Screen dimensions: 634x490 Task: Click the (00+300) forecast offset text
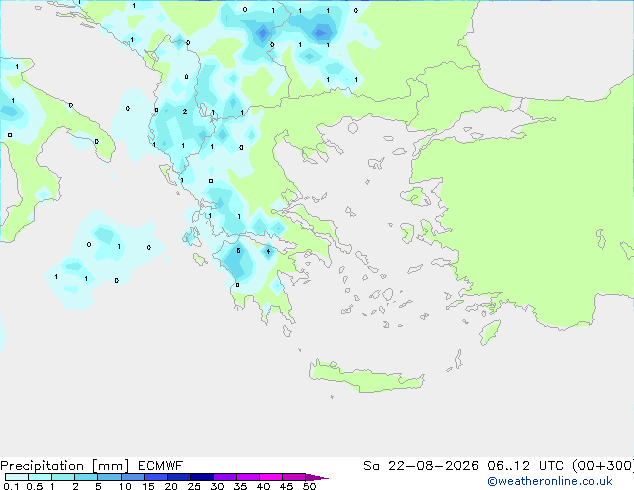[x=603, y=466]
